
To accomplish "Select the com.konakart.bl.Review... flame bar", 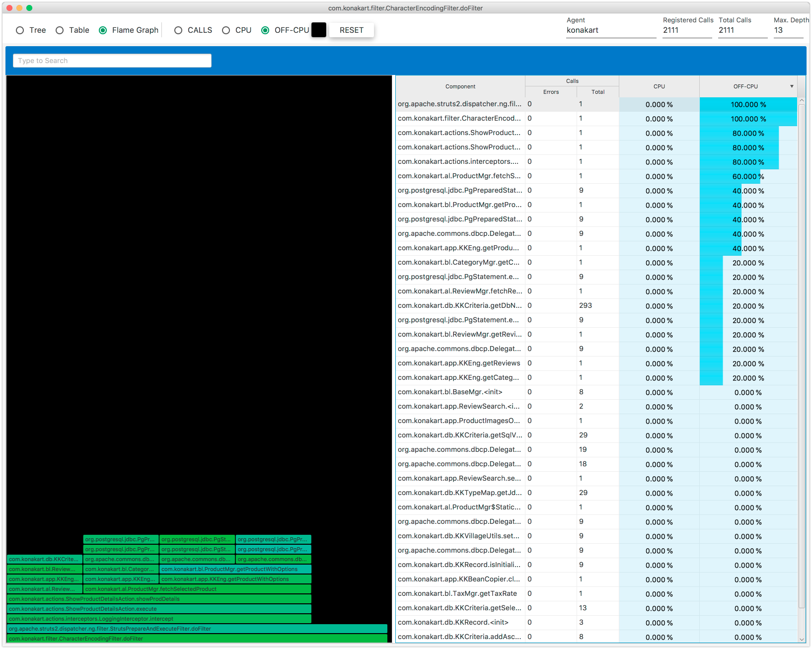I will (x=45, y=569).
